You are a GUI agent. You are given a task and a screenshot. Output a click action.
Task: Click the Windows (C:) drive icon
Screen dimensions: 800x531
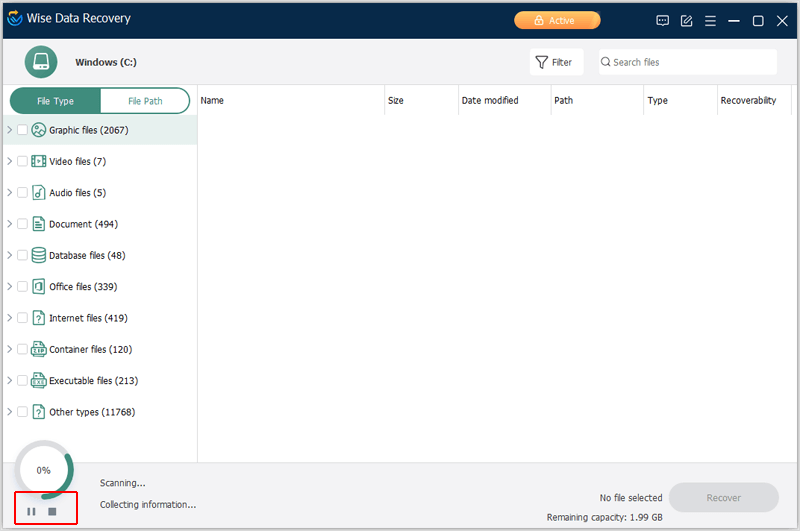[41, 62]
